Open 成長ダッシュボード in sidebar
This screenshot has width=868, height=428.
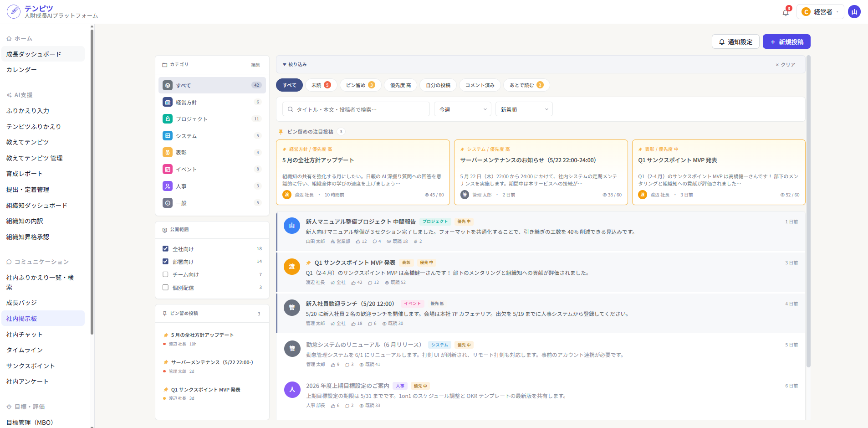(43, 54)
